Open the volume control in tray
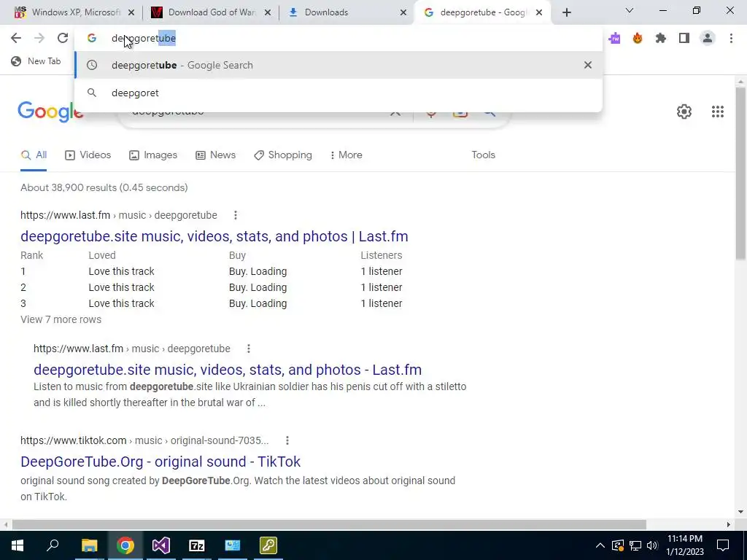Viewport: 747px width, 560px height. [652, 545]
